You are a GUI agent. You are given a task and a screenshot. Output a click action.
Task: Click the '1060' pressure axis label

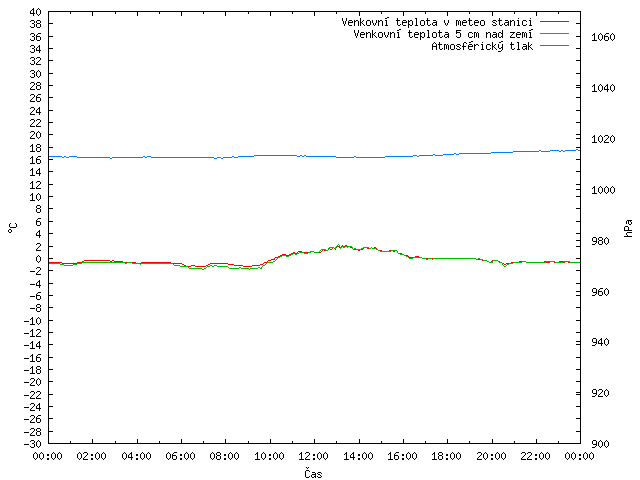pos(603,37)
